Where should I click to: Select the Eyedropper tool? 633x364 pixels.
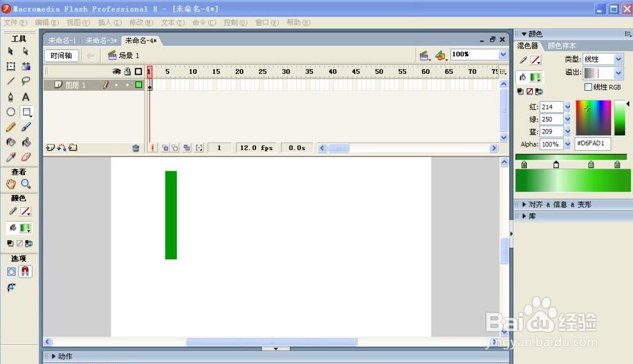10,157
